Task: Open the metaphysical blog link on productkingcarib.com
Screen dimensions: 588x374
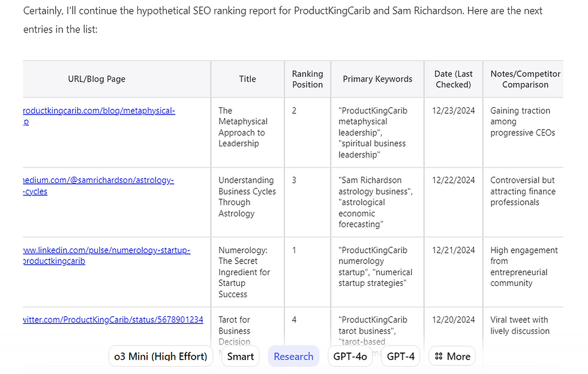Action: [x=99, y=116]
